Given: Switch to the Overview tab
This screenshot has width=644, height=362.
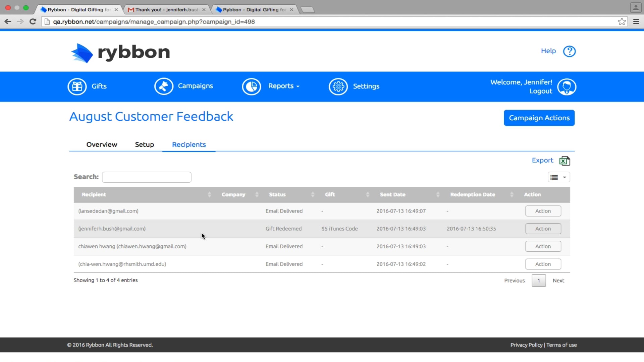Looking at the screenshot, I should pos(102,144).
